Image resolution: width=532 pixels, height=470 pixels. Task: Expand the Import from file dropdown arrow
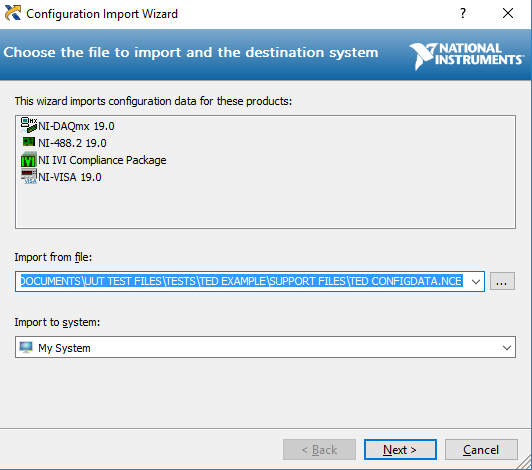[476, 281]
